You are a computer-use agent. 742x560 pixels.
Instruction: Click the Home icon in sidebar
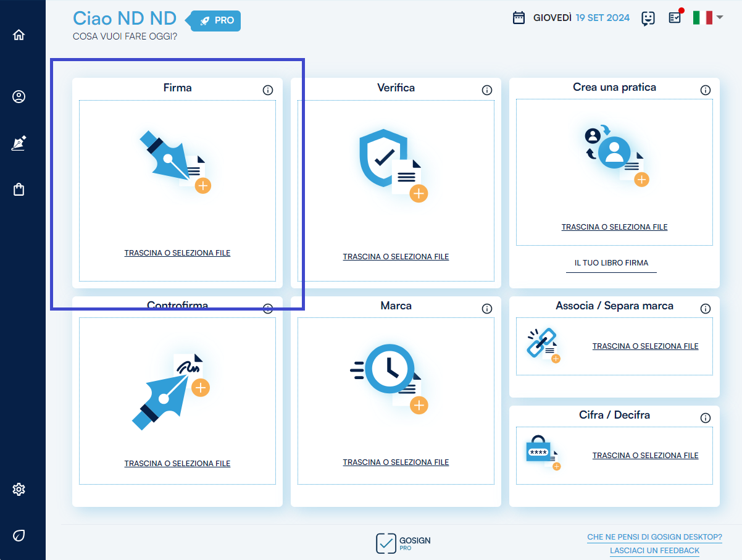19,35
